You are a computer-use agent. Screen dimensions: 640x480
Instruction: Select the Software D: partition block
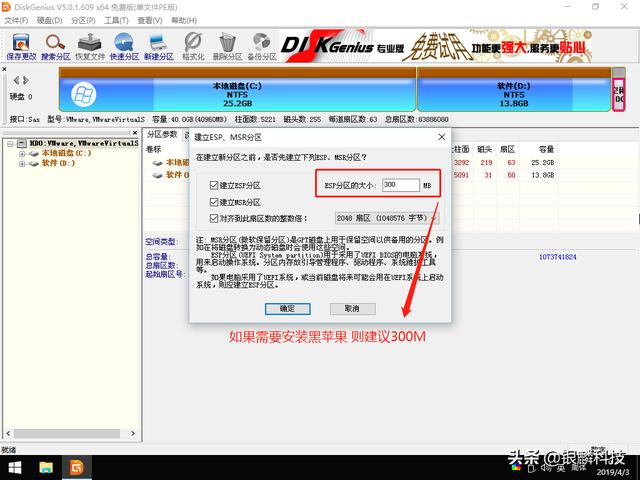click(x=514, y=90)
